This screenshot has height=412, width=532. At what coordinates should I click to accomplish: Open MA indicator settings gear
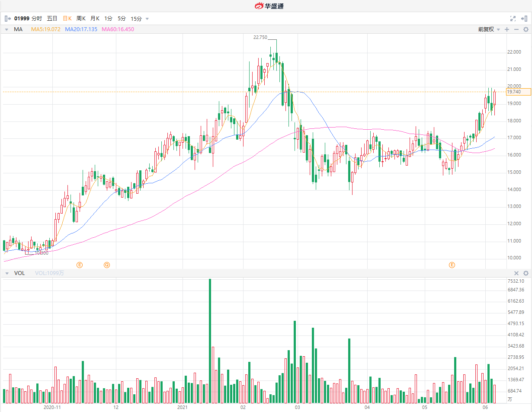pos(526,29)
